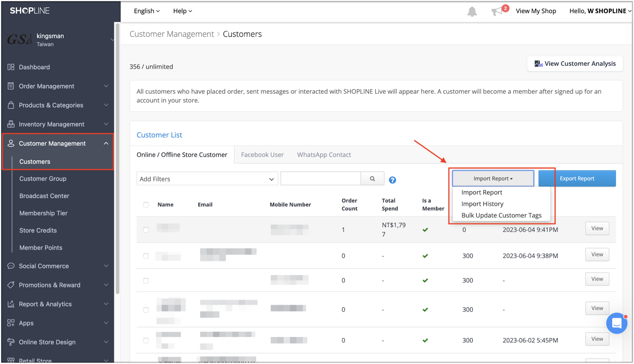Click the Social Commerce chat icon
This screenshot has height=364, width=634.
11,266
